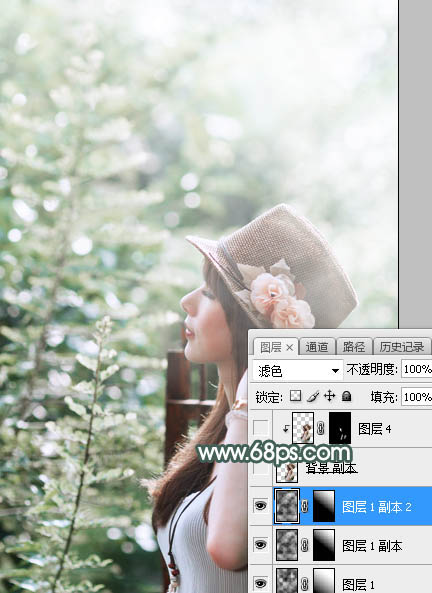Switch to the 路径 tab
The height and width of the screenshot is (593, 432).
[354, 347]
